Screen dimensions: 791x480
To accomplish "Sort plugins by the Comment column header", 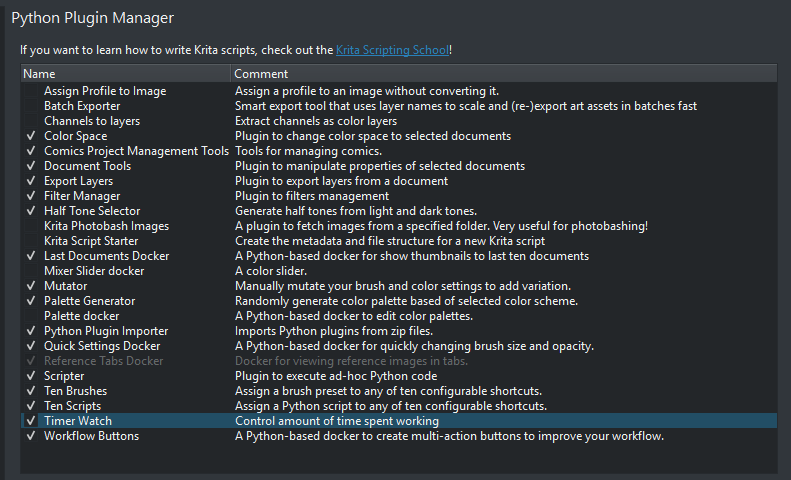I will 504,74.
